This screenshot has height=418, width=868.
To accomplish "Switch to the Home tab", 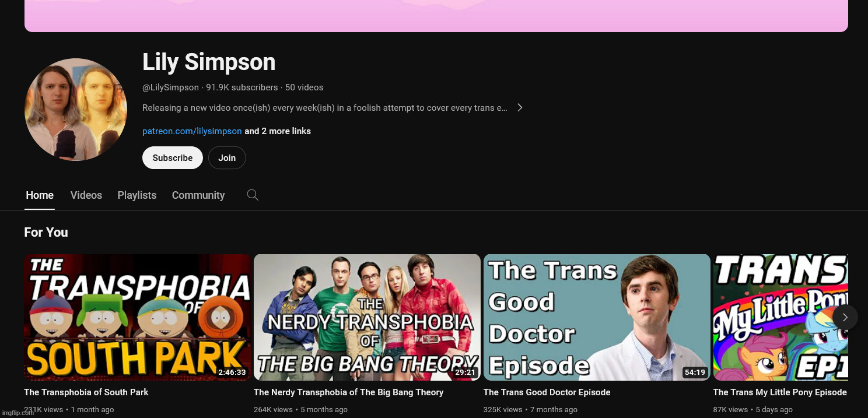I will click(x=40, y=195).
